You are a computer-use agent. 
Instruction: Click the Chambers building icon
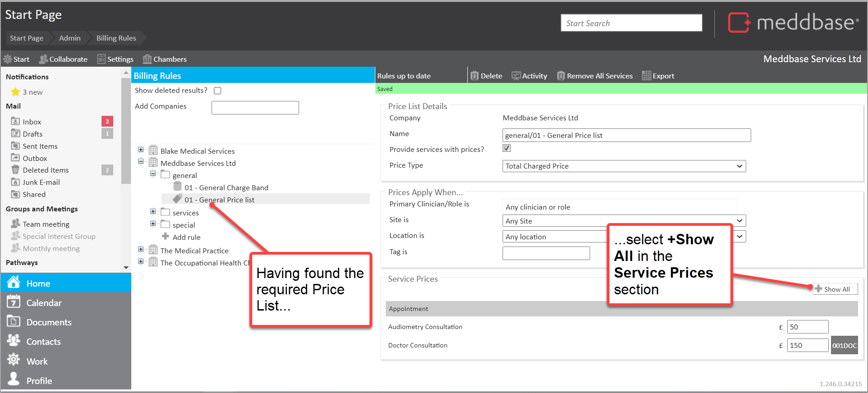147,59
